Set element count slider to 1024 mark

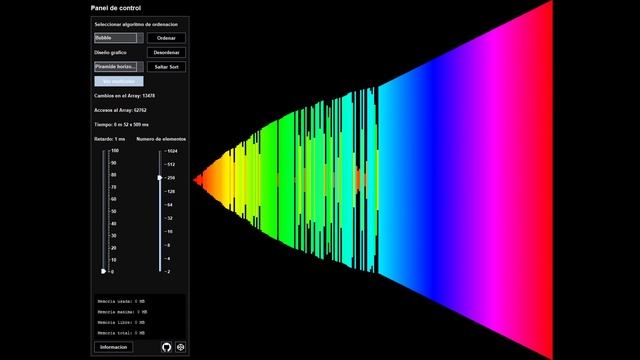tap(160, 151)
